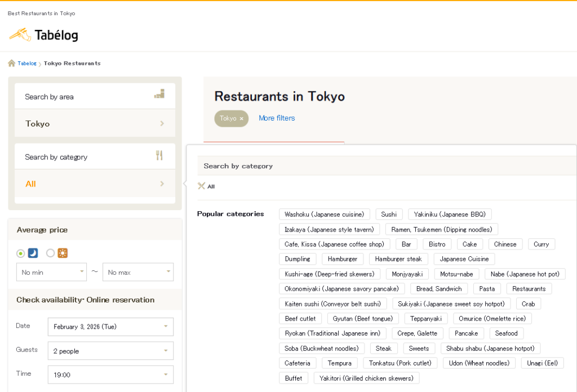
Task: Click the crossed cutlery icon beside All
Action: tap(202, 186)
